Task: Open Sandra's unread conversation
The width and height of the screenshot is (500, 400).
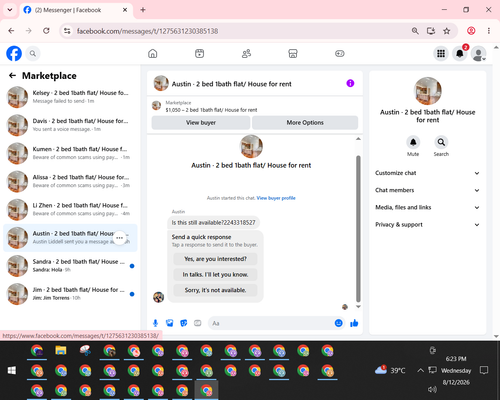Action: point(70,266)
